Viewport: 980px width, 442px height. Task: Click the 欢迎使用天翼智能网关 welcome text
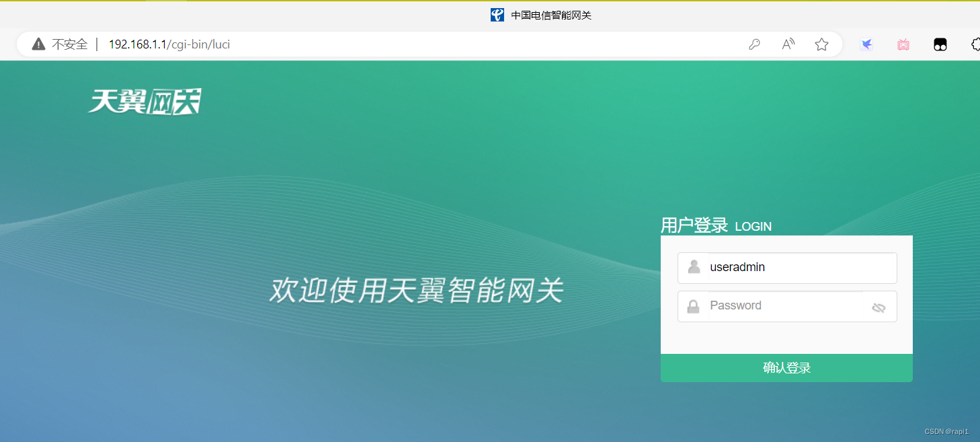pos(416,291)
